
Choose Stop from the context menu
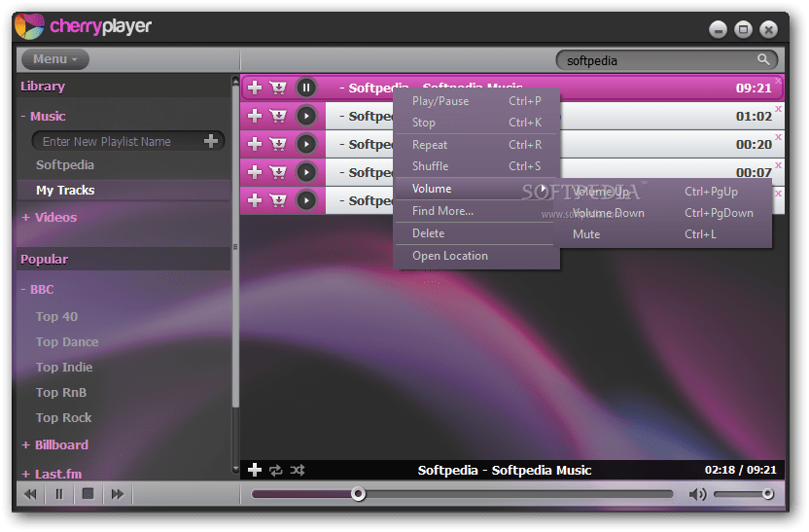click(476, 123)
